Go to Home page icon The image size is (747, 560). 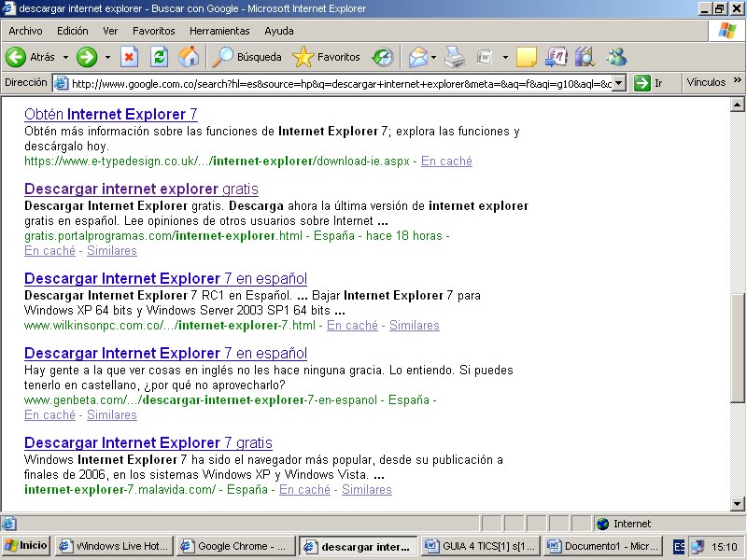189,57
